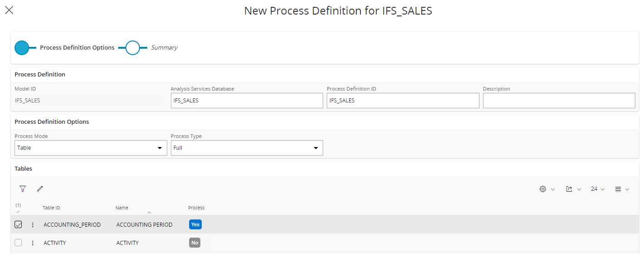The height and width of the screenshot is (254, 644).
Task: Select the Process Definition Options step
Action: [x=22, y=48]
